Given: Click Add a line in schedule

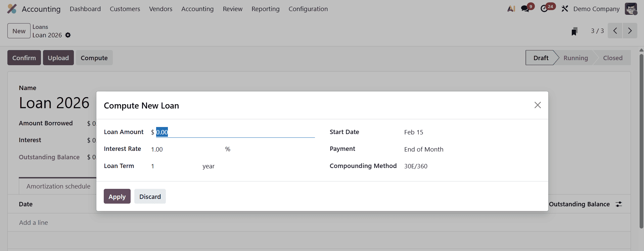Looking at the screenshot, I should pos(34,222).
